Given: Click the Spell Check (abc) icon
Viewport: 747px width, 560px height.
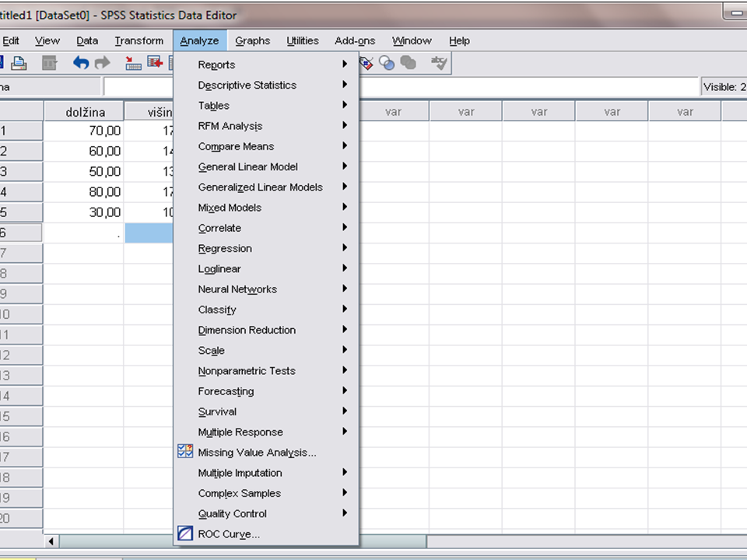Looking at the screenshot, I should point(439,64).
